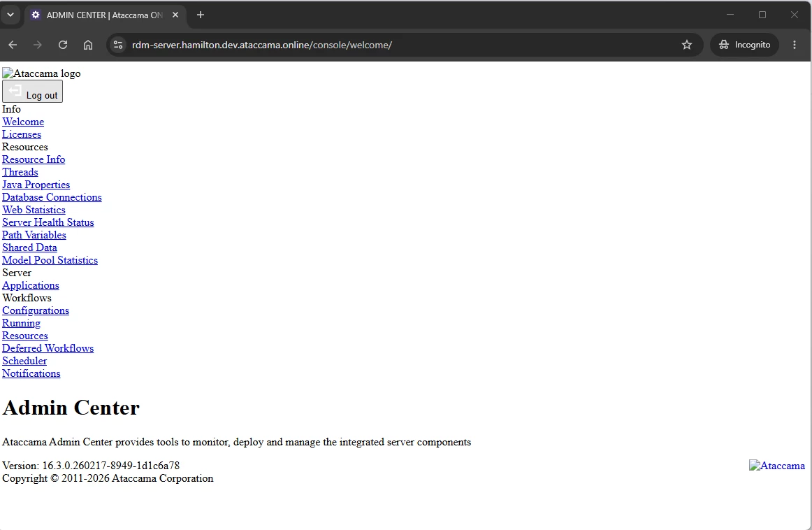Click the Workflows section label

(x=27, y=298)
